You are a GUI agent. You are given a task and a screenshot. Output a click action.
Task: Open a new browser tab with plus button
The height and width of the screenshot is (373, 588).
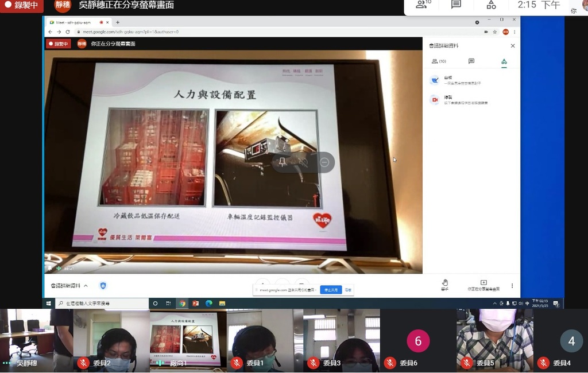coord(118,22)
